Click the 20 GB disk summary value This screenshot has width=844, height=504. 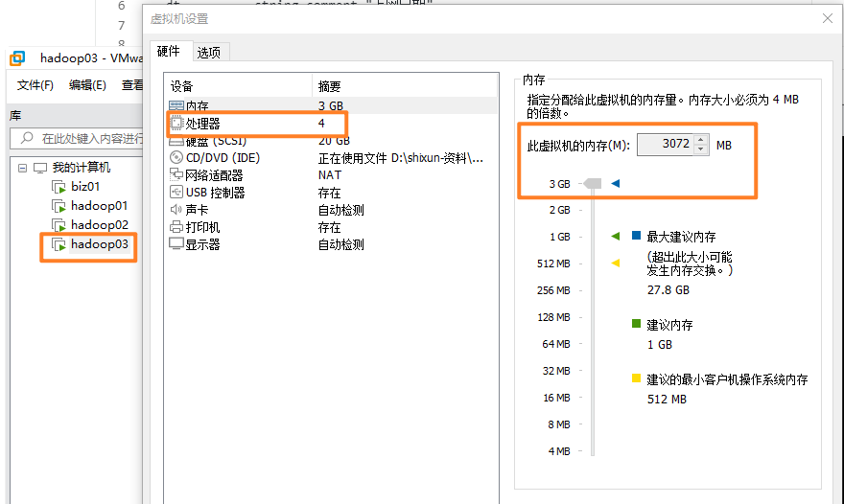[x=334, y=141]
